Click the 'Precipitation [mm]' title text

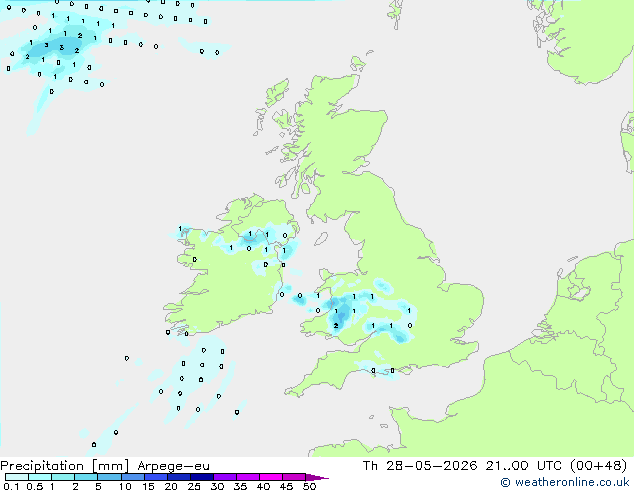(x=65, y=466)
